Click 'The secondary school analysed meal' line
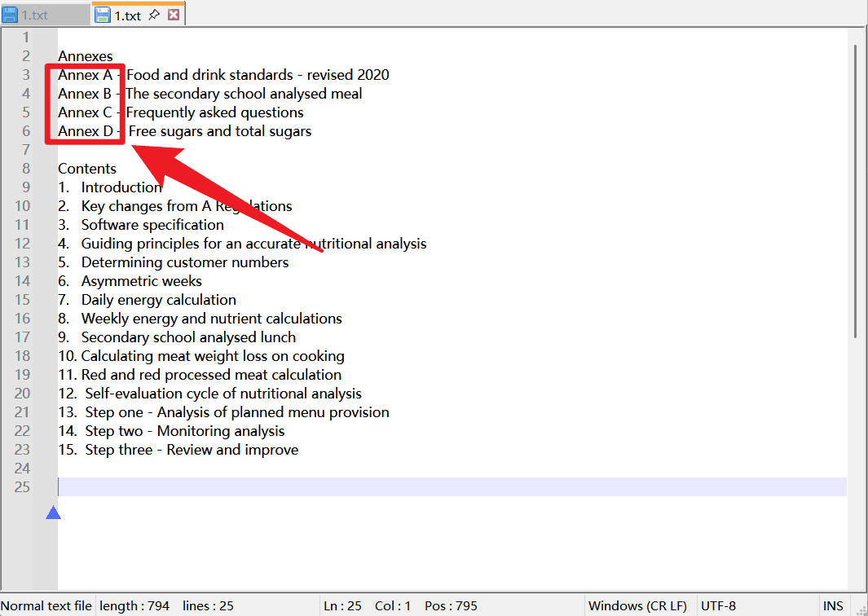Image resolution: width=868 pixels, height=616 pixels. click(x=245, y=94)
